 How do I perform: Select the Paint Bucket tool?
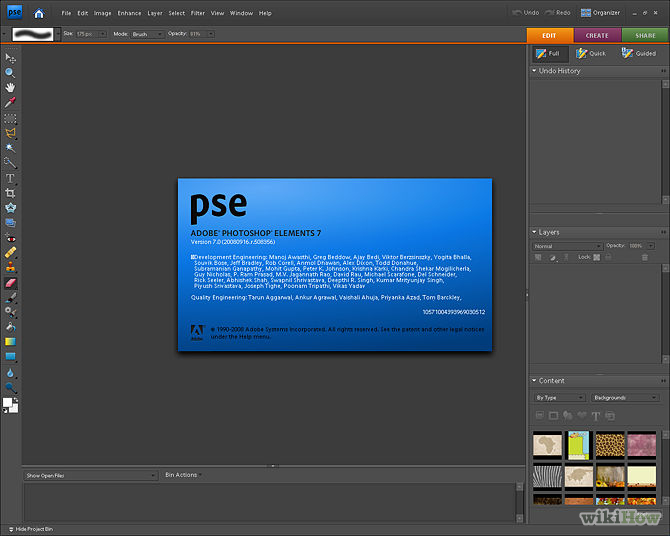10,327
